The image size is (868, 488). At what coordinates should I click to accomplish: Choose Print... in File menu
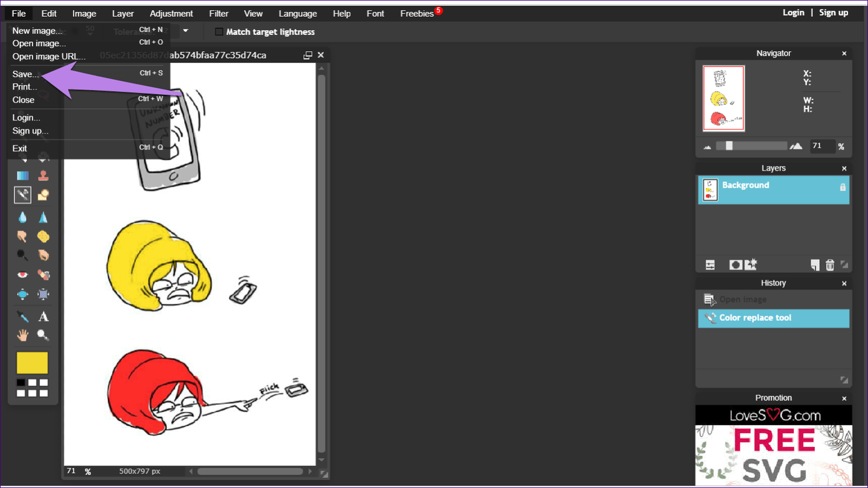88,87
